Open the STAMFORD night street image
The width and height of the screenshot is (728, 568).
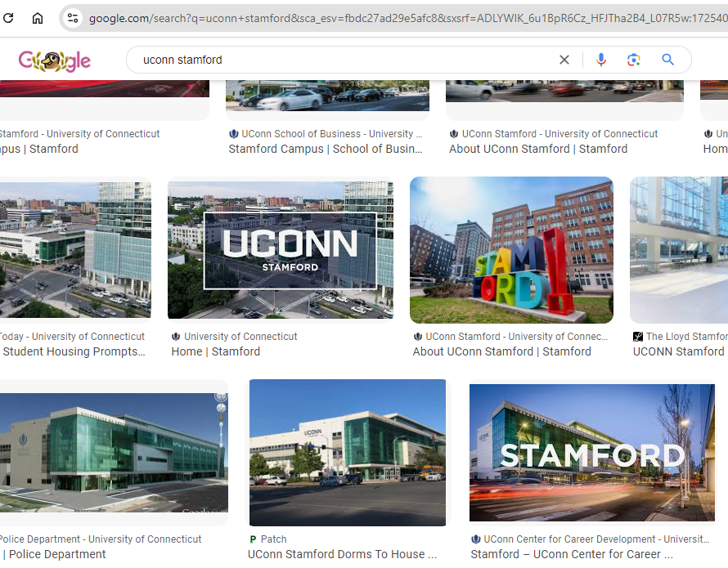click(x=592, y=453)
